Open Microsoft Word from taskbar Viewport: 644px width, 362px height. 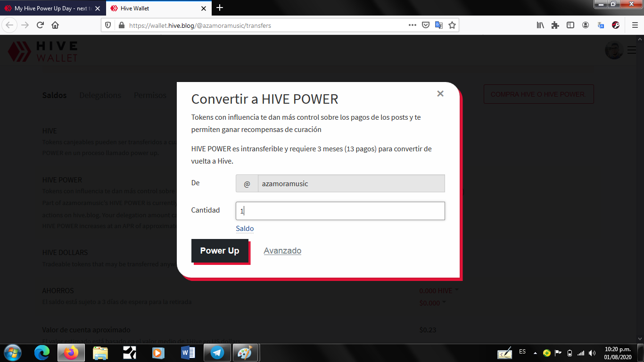tap(188, 353)
